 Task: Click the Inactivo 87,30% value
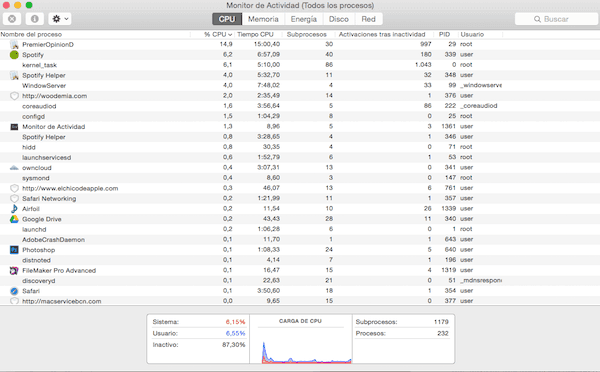(x=233, y=345)
